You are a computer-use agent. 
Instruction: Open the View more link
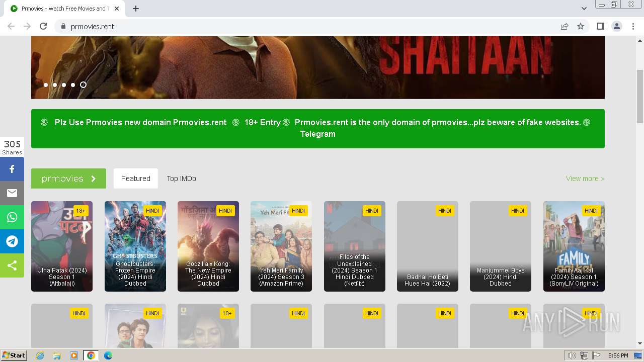pyautogui.click(x=585, y=178)
